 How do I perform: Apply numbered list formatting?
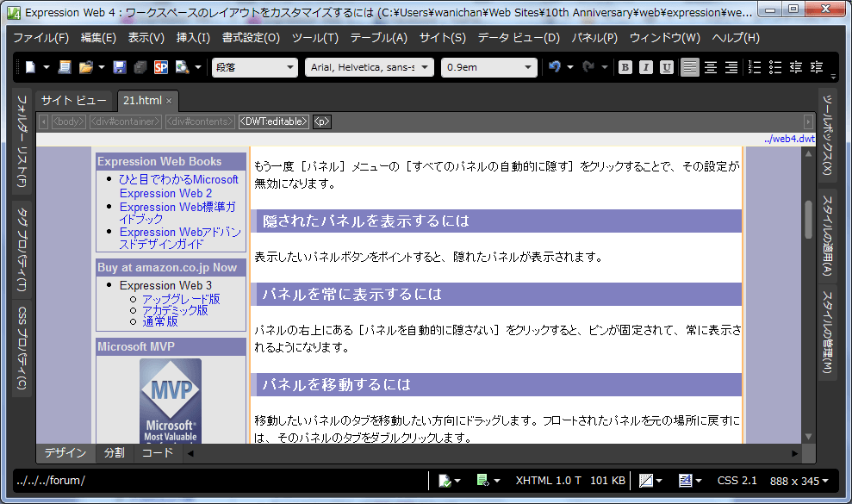pyautogui.click(x=754, y=67)
